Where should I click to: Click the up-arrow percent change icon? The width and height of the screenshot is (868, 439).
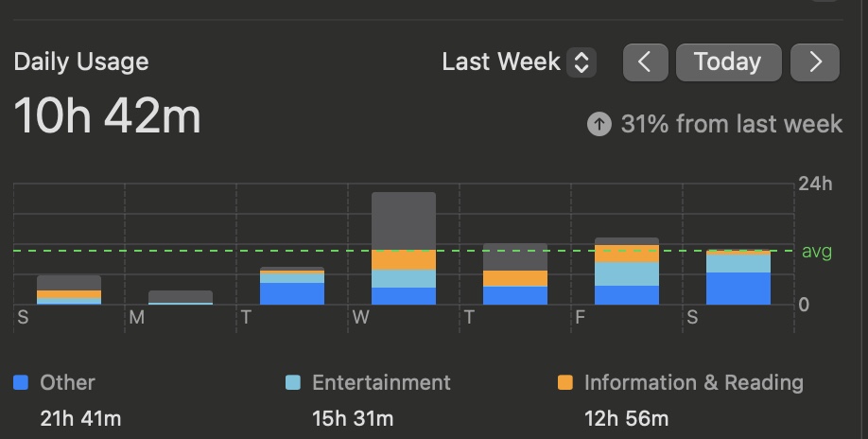[599, 124]
